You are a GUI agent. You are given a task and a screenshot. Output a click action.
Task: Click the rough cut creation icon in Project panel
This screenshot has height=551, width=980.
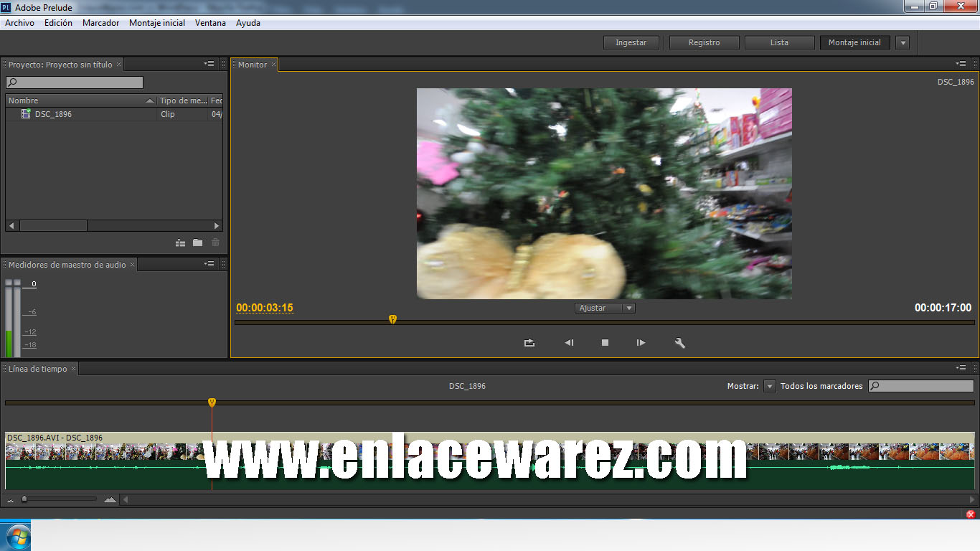[181, 243]
